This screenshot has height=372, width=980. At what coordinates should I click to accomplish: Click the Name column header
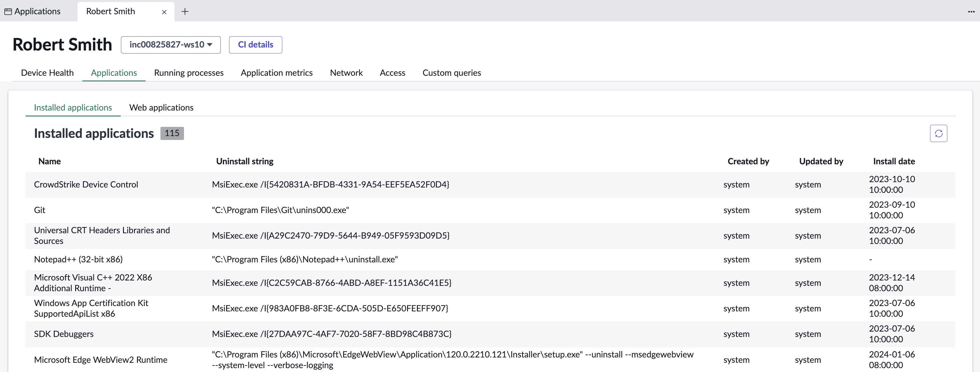pos(49,161)
